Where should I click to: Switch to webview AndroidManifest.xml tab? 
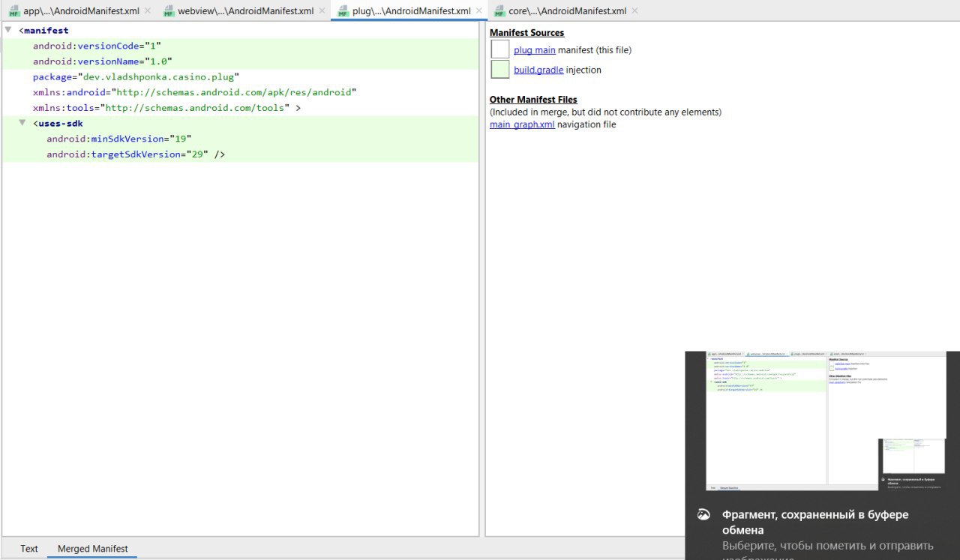[245, 10]
